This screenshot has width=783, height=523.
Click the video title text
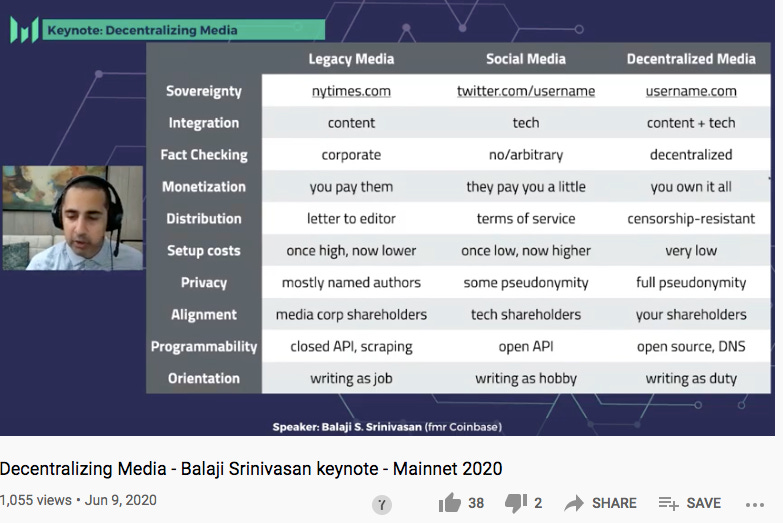[x=251, y=469]
